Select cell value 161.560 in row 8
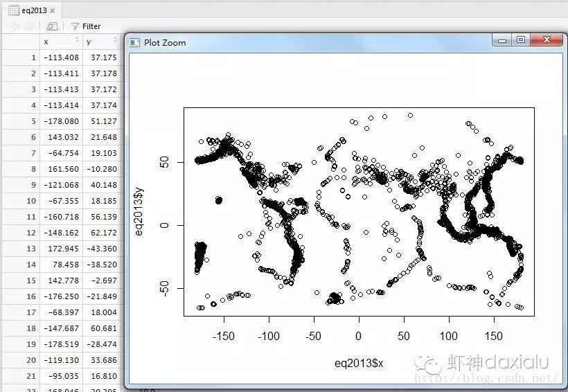The height and width of the screenshot is (392, 568). pos(63,169)
